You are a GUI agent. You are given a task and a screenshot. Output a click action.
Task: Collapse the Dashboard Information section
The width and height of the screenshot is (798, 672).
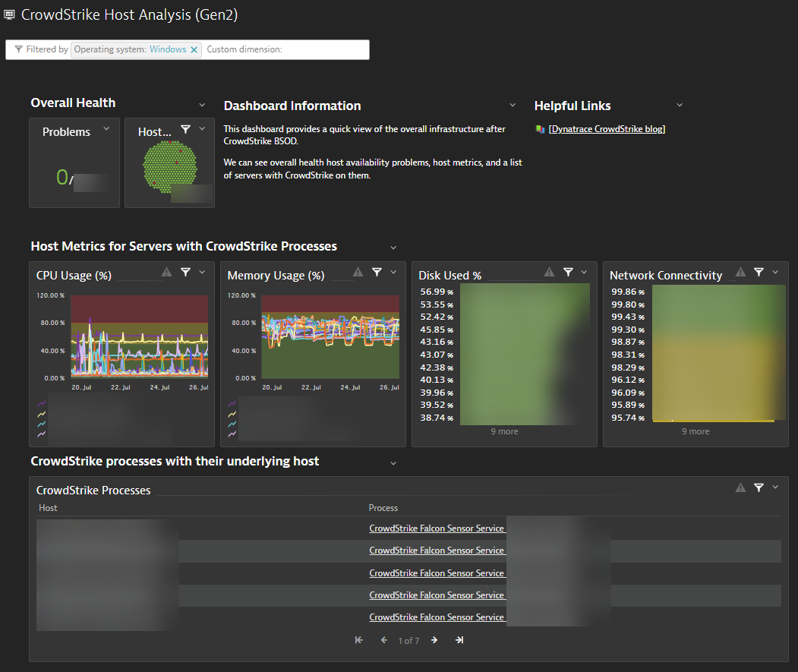click(x=512, y=105)
